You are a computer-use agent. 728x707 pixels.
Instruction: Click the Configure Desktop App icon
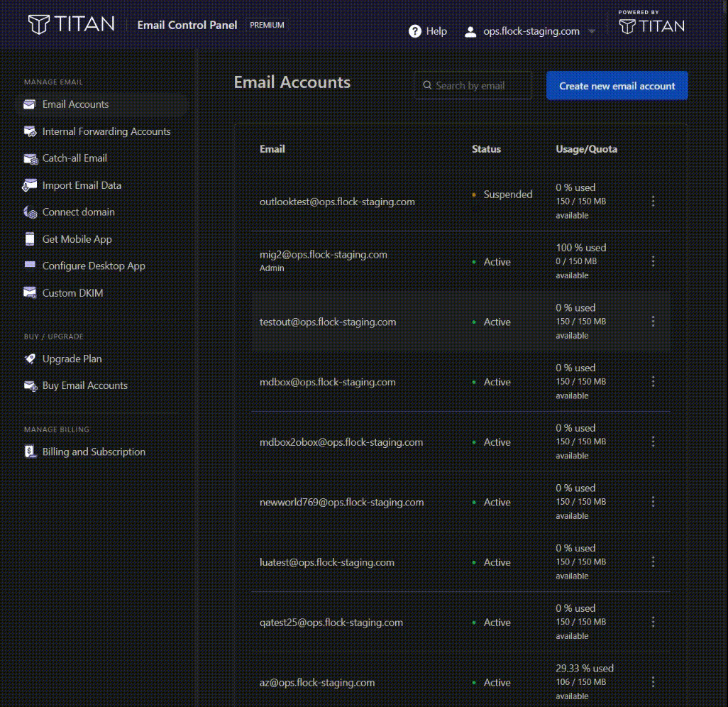(30, 265)
